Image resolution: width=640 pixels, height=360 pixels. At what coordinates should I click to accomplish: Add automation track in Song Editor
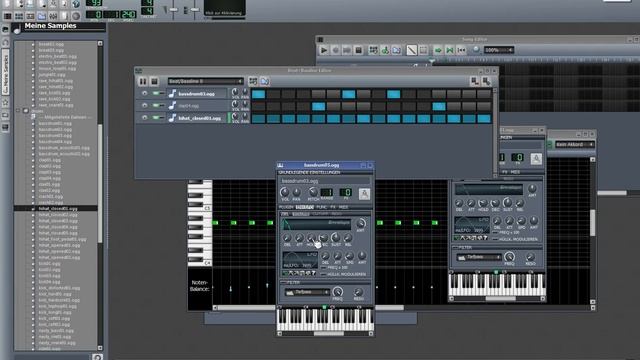pos(396,50)
